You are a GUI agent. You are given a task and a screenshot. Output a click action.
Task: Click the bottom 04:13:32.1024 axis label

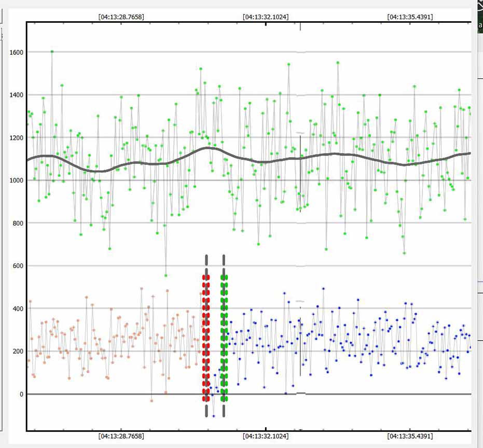(x=266, y=437)
